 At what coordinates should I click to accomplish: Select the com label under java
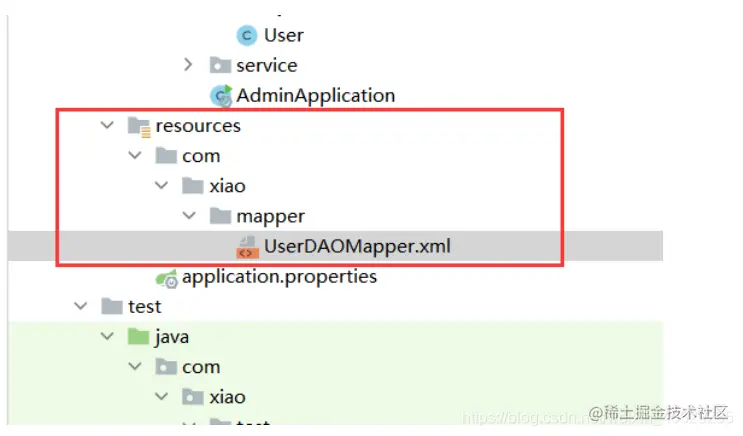[x=201, y=367]
